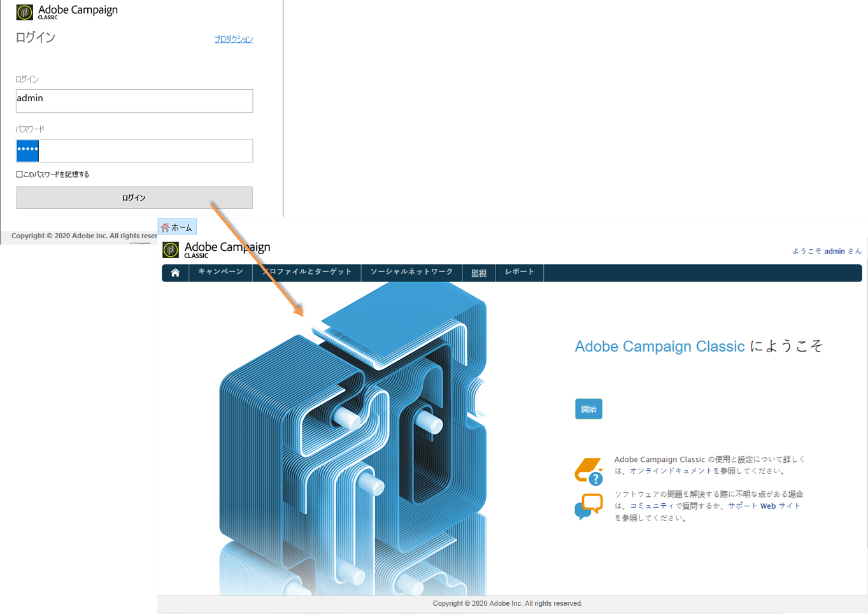Click the blue isometric welcome illustration
Viewport: 868px width, 614px height.
[353, 439]
